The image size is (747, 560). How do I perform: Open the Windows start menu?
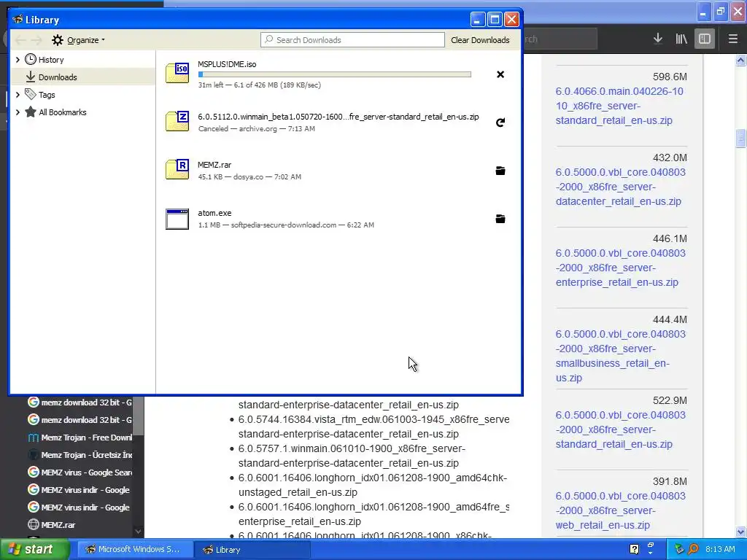[35, 549]
